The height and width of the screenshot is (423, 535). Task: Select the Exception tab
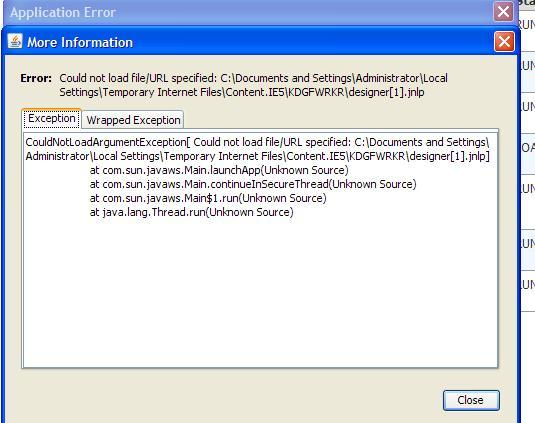click(x=52, y=119)
